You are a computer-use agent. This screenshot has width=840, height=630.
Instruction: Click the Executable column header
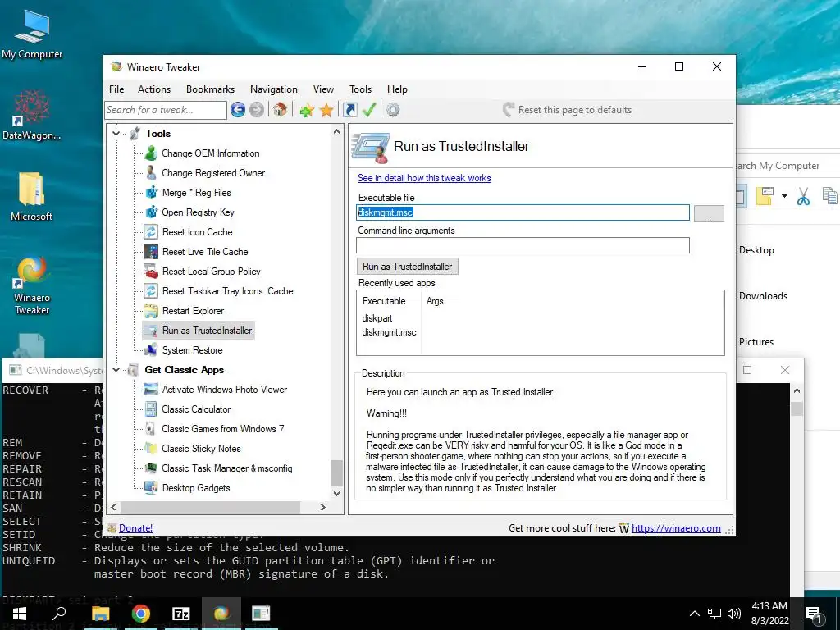coord(384,301)
